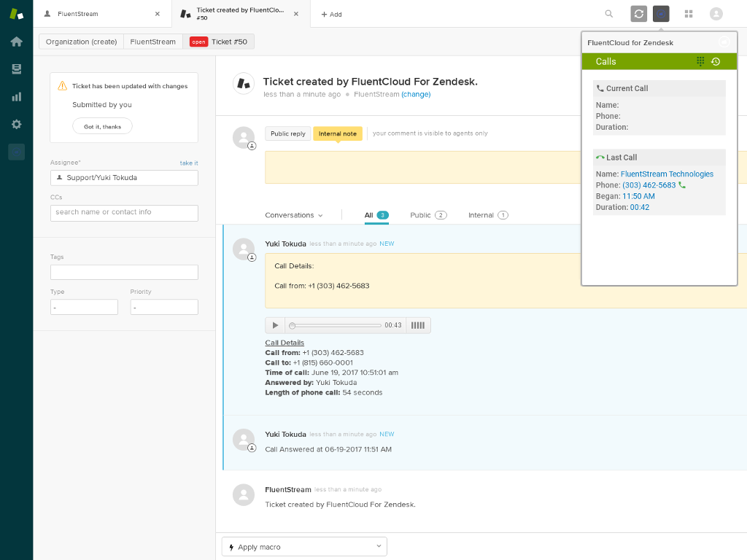Open the products grid icon
This screenshot has height=560, width=747.
[688, 14]
